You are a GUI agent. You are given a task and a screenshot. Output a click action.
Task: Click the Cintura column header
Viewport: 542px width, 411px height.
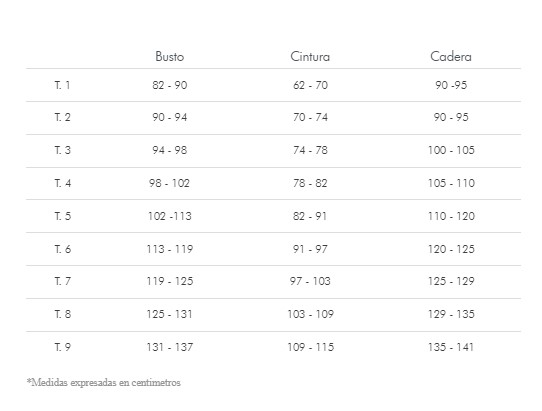point(310,56)
